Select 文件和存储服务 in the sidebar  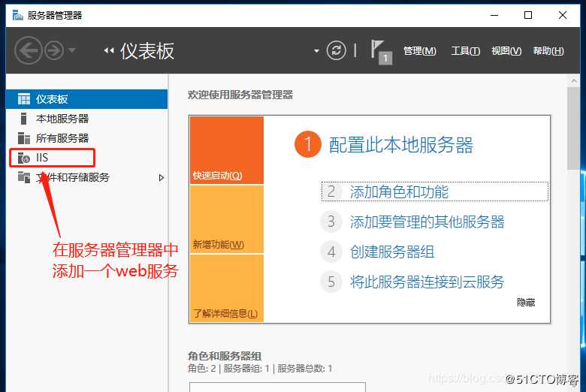[86, 177]
